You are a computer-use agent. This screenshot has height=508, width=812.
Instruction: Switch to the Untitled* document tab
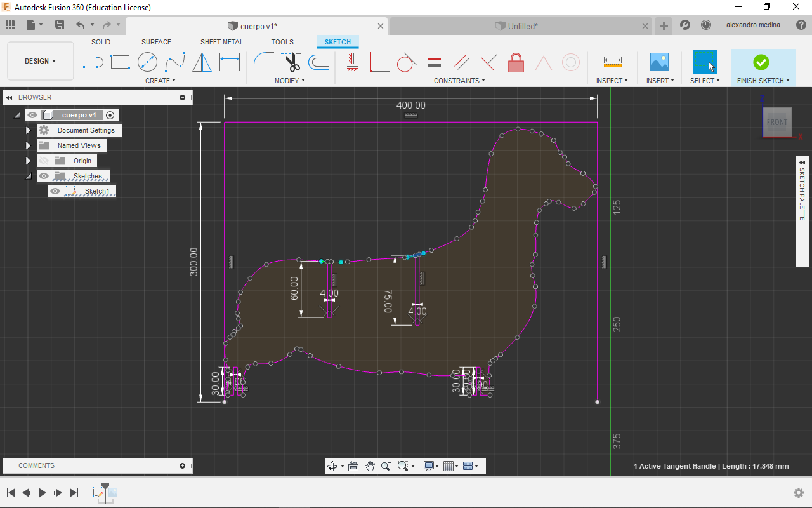(x=522, y=26)
